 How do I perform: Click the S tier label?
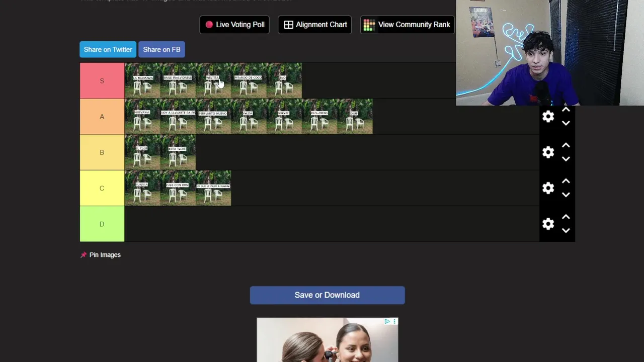pyautogui.click(x=102, y=80)
